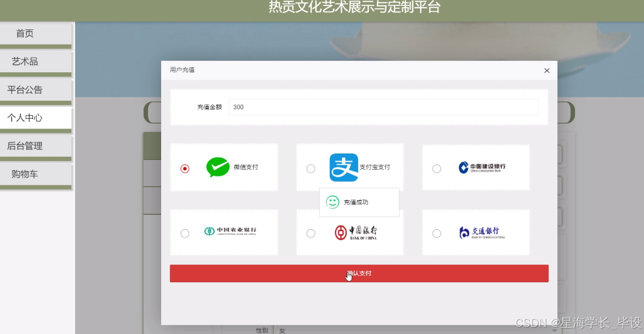Click the 充值金额 field label
Screen dimensions: 644x334
pyautogui.click(x=210, y=107)
